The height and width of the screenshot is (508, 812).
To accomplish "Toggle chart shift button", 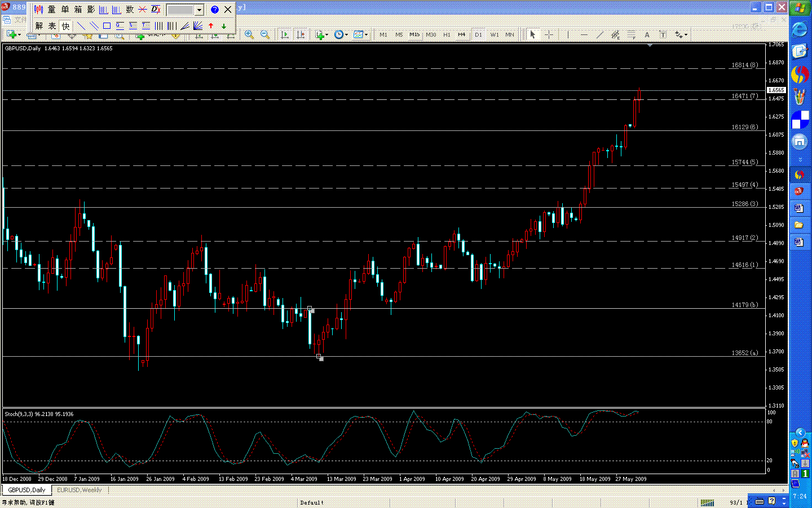I will point(301,34).
